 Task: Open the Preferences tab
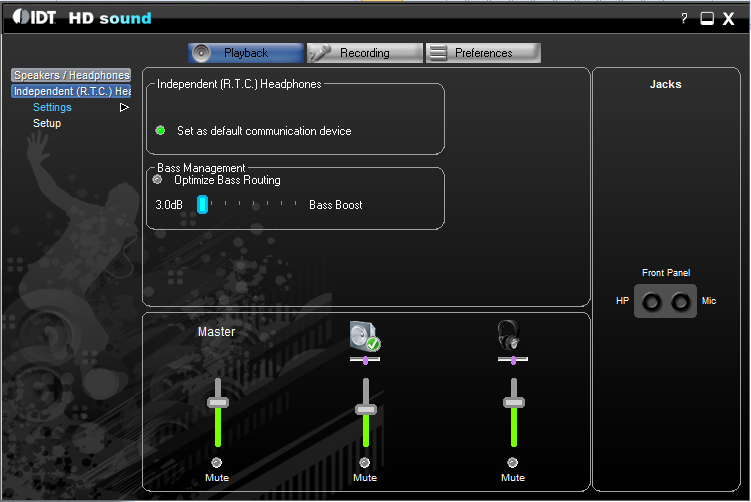pos(483,53)
